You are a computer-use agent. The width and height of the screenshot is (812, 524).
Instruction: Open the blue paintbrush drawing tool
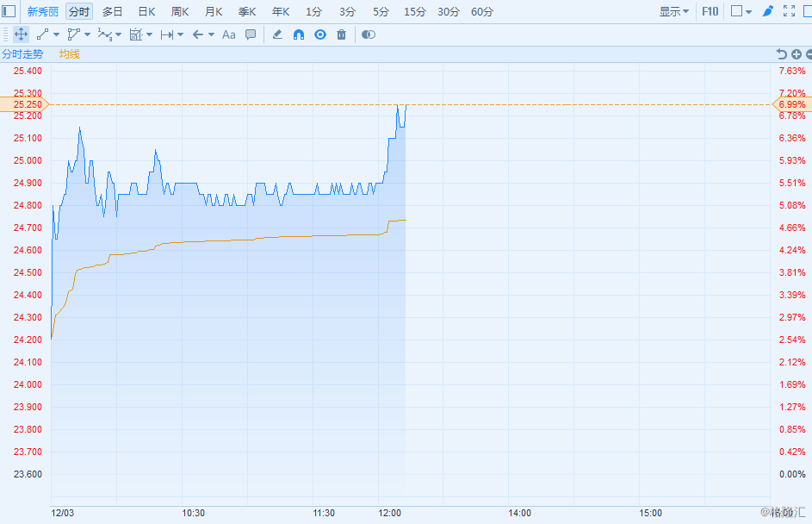(768, 11)
